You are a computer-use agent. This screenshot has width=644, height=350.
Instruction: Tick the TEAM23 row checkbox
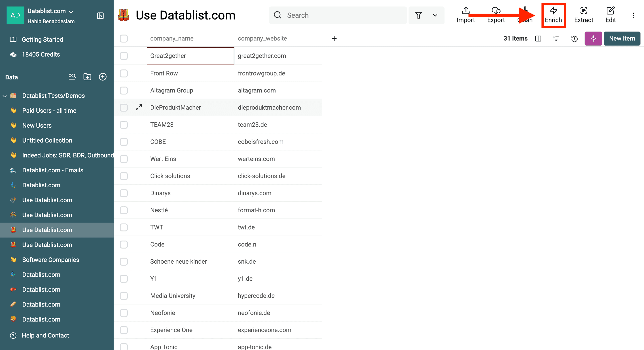point(124,125)
